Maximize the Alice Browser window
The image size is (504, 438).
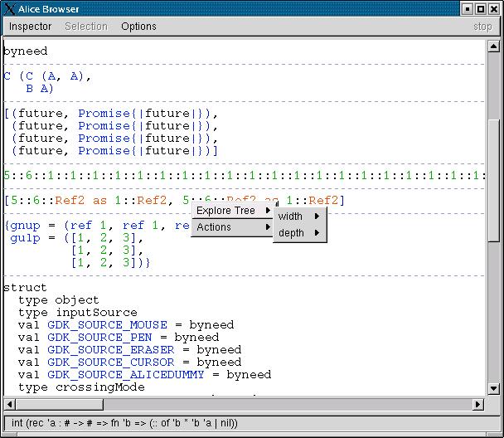click(x=481, y=7)
